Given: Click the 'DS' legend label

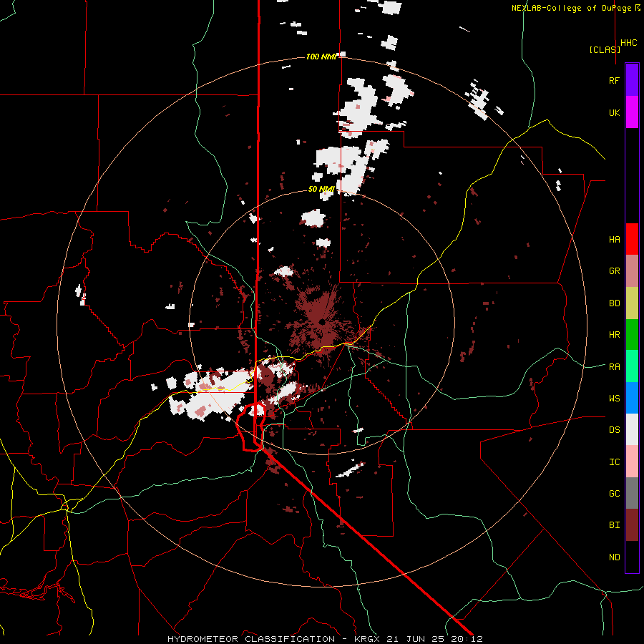Looking at the screenshot, I should point(614,430).
